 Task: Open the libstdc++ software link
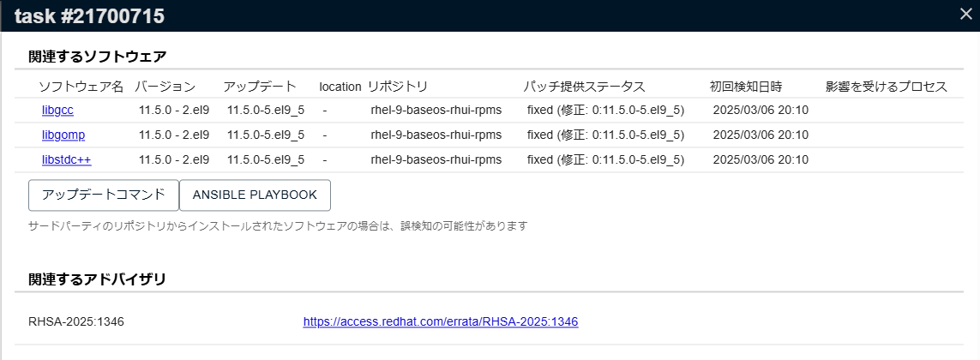(67, 160)
